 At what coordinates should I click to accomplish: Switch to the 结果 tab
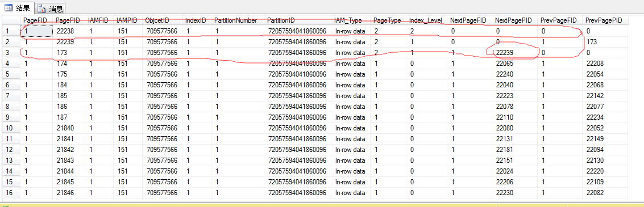tap(17, 8)
